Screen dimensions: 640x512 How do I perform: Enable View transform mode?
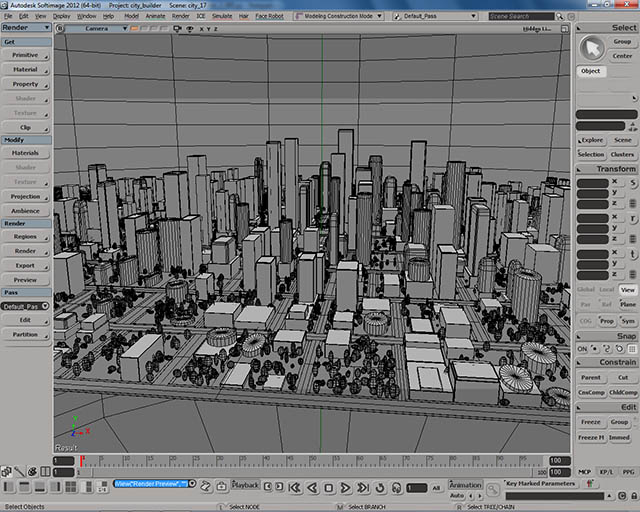coord(627,289)
